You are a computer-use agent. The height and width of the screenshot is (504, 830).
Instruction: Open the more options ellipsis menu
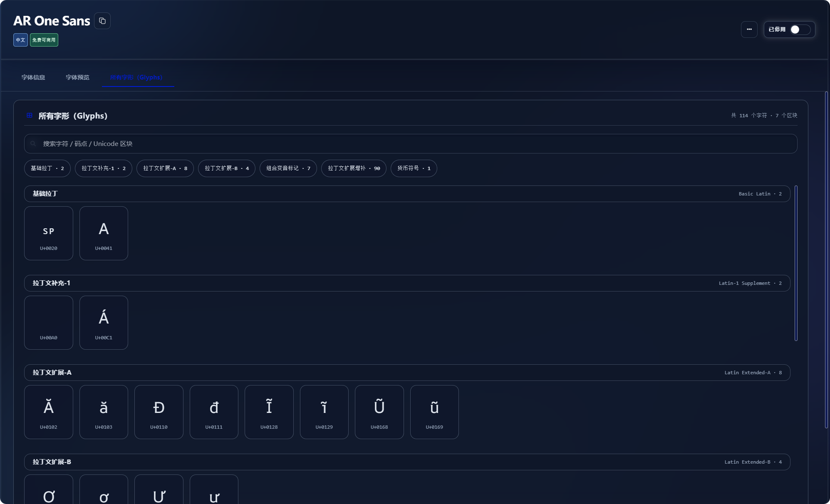(749, 30)
